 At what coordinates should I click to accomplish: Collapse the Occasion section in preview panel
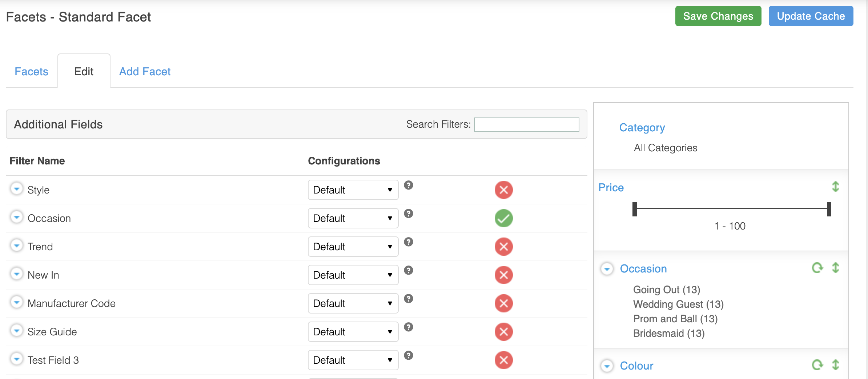[607, 269]
